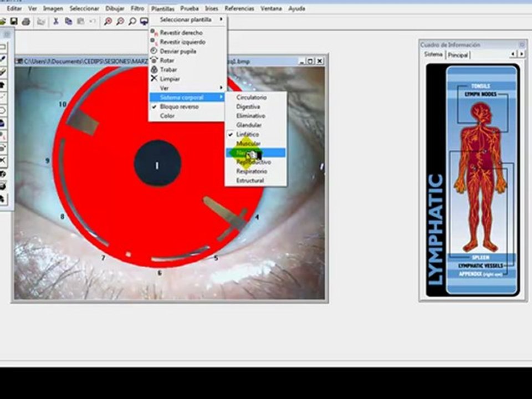Click the iris image window title bar
The height and width of the screenshot is (399, 532).
click(x=170, y=62)
